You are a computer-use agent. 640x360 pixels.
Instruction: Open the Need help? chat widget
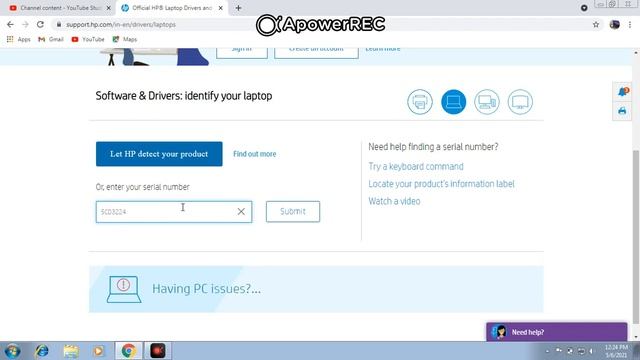click(557, 332)
